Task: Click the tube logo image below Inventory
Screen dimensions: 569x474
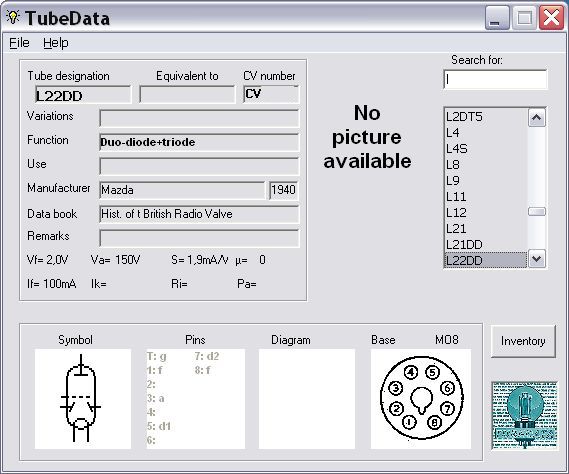Action: (x=524, y=416)
